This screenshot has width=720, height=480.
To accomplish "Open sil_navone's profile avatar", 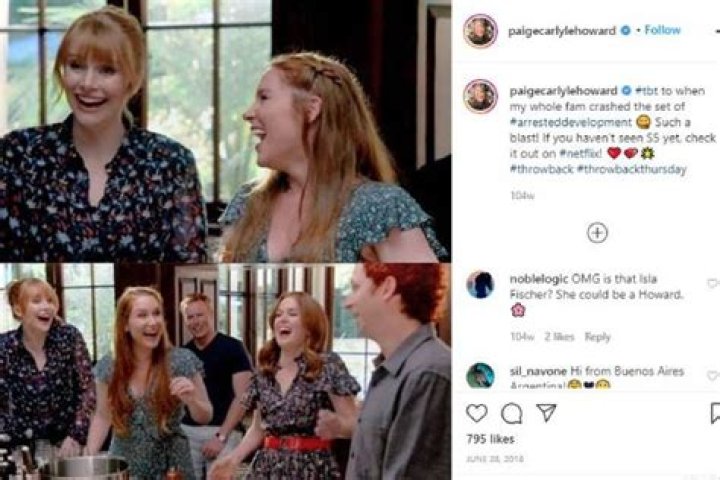I will coord(480,375).
